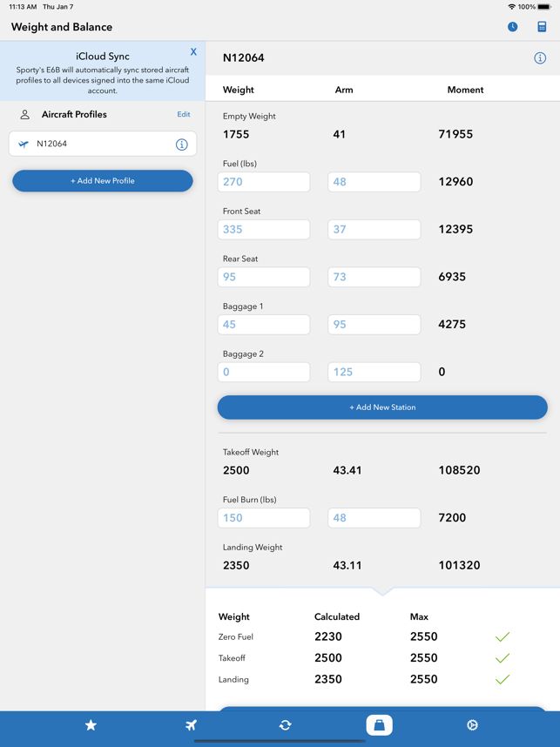Change the Rear Seat arm value 73
The image size is (560, 747).
point(374,277)
